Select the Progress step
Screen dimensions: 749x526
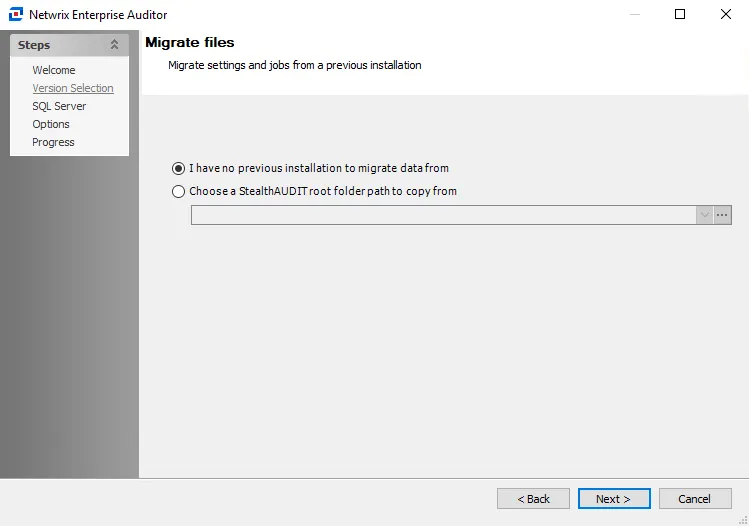point(53,142)
